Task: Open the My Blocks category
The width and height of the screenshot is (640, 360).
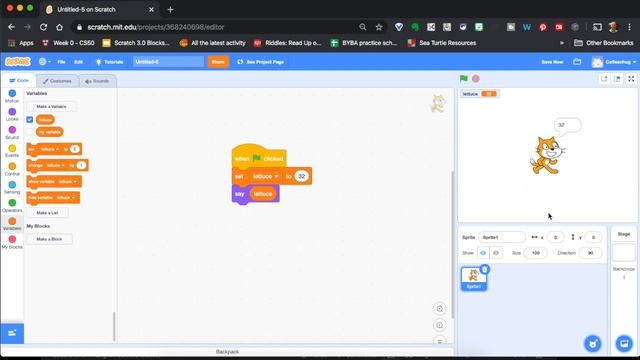Action: pyautogui.click(x=12, y=242)
